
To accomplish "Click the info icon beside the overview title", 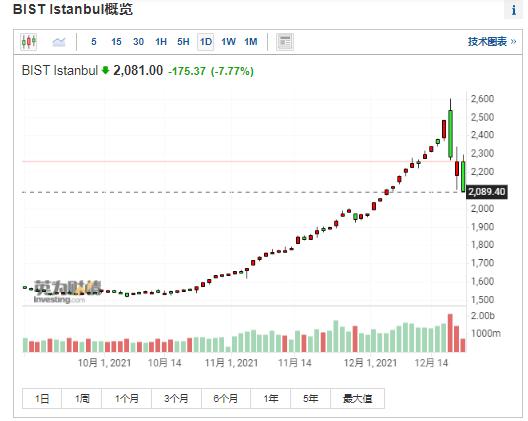I will 513,10.
